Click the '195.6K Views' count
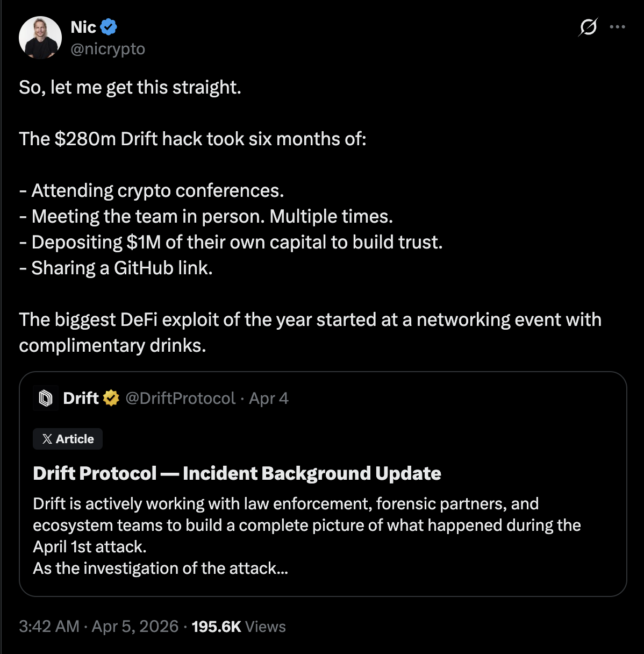The width and height of the screenshot is (644, 654). point(239,627)
